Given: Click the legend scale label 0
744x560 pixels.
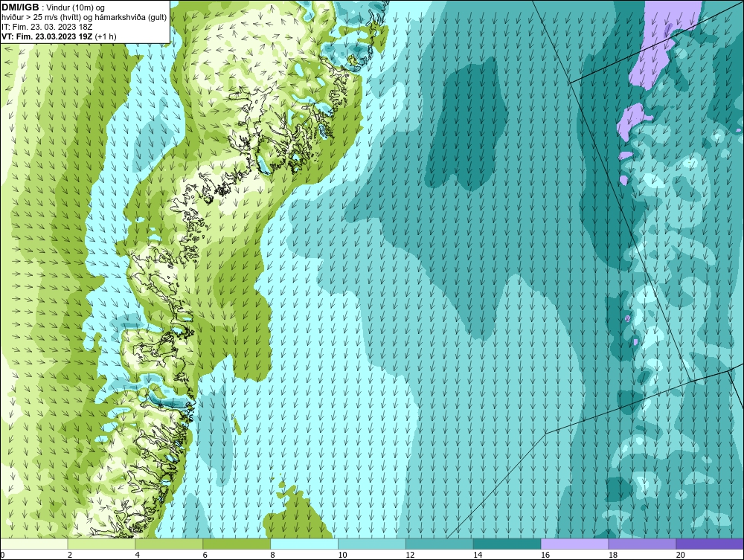Looking at the screenshot, I should tap(2, 555).
